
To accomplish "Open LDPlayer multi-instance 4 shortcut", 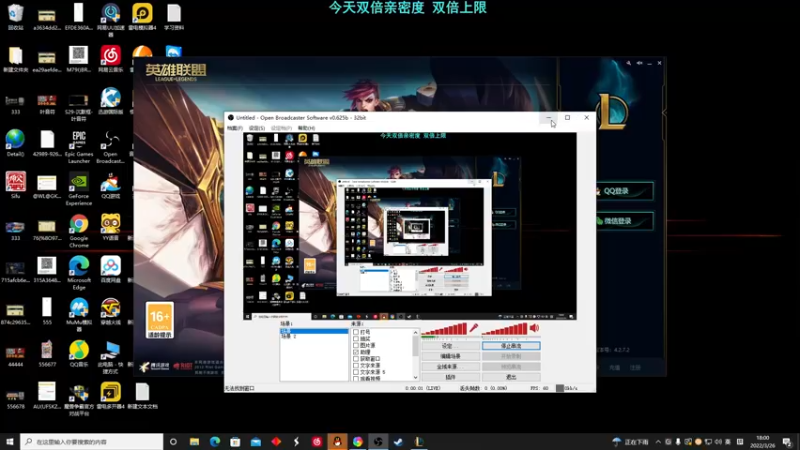I will click(110, 395).
